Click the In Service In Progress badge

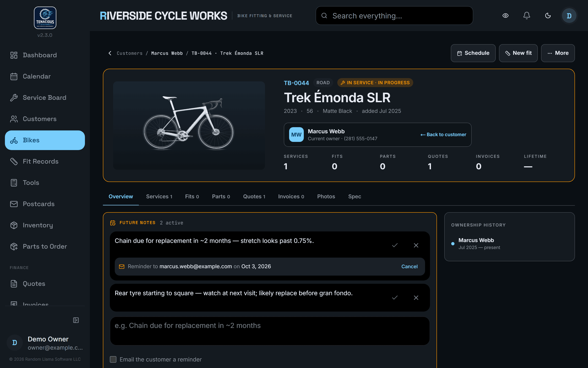pyautogui.click(x=375, y=83)
